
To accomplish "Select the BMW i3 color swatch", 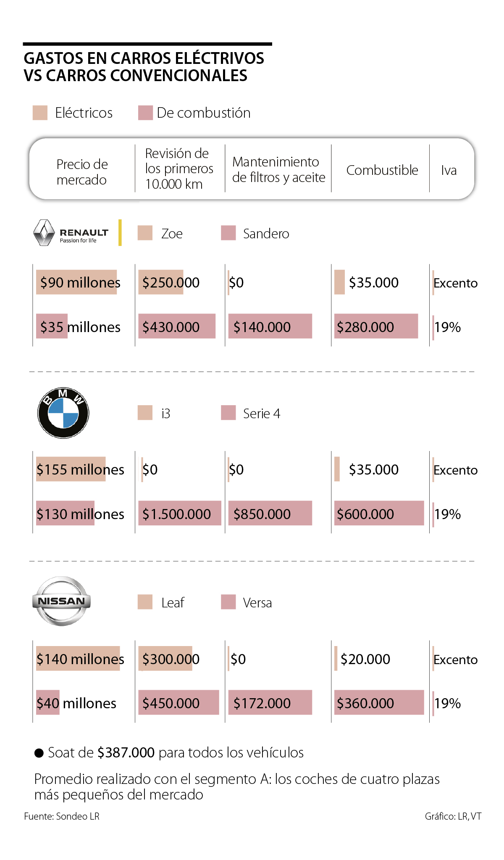I will click(145, 413).
